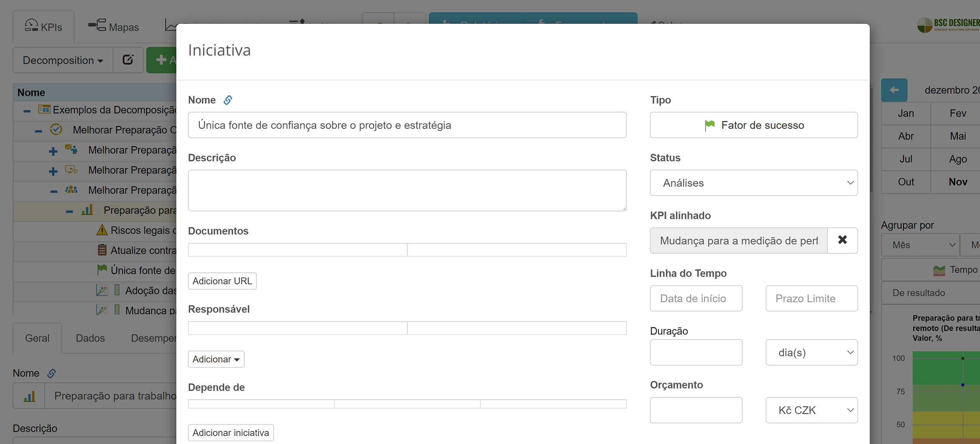Remove aligned KPI with X button
The height and width of the screenshot is (444, 980).
pyautogui.click(x=842, y=240)
